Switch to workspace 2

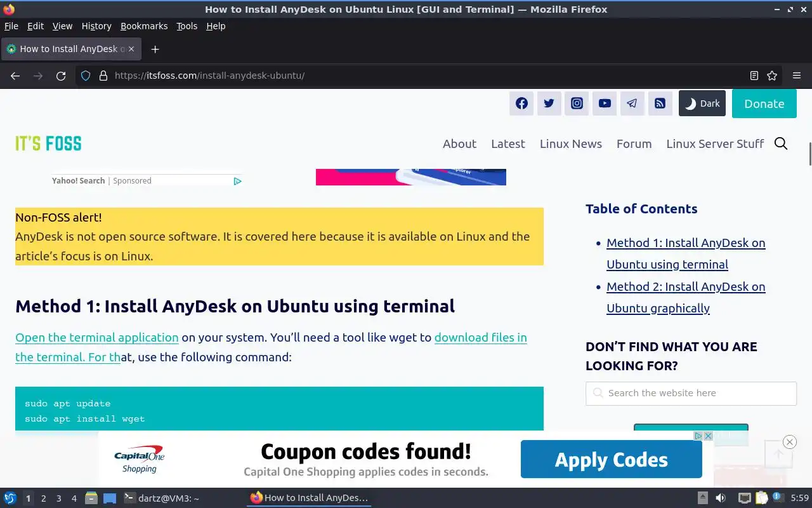[43, 498]
